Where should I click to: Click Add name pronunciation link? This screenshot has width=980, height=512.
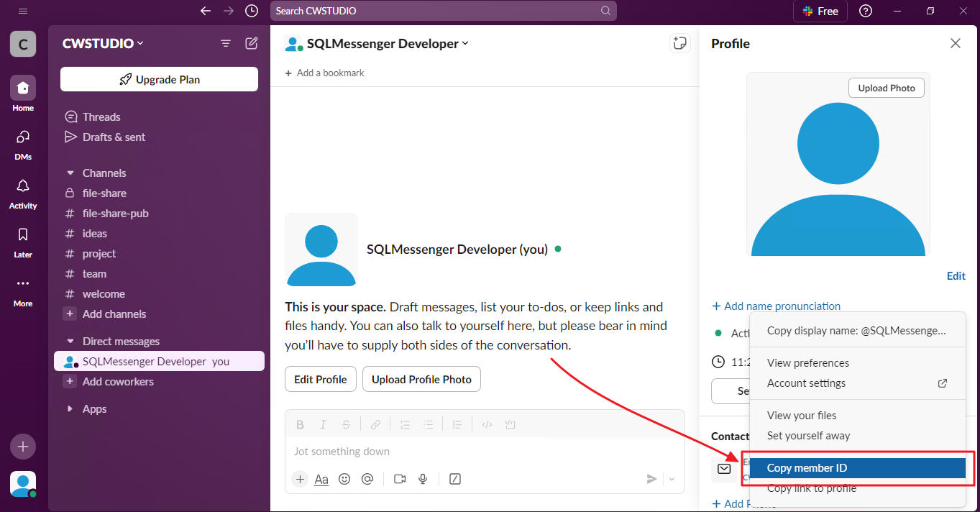[776, 306]
